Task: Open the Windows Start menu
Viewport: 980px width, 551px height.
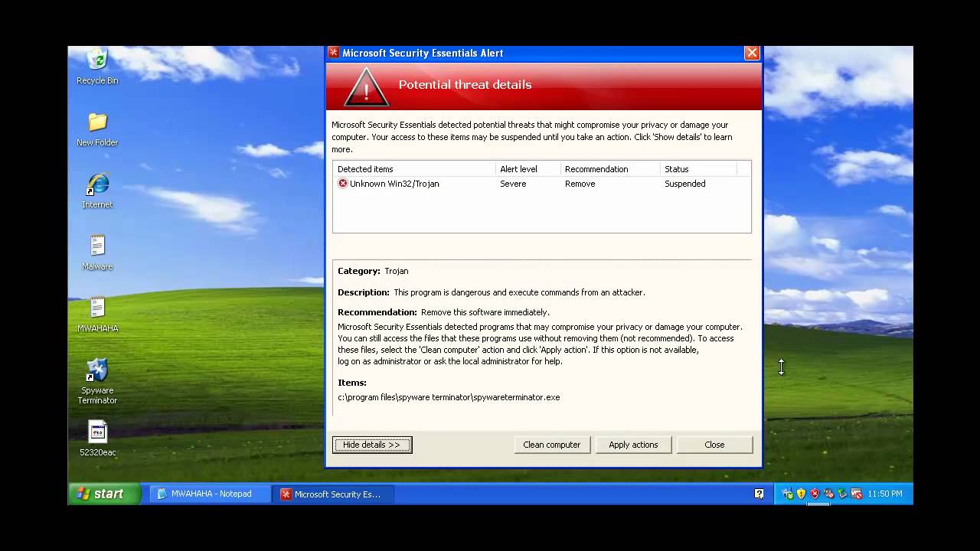Action: point(104,494)
